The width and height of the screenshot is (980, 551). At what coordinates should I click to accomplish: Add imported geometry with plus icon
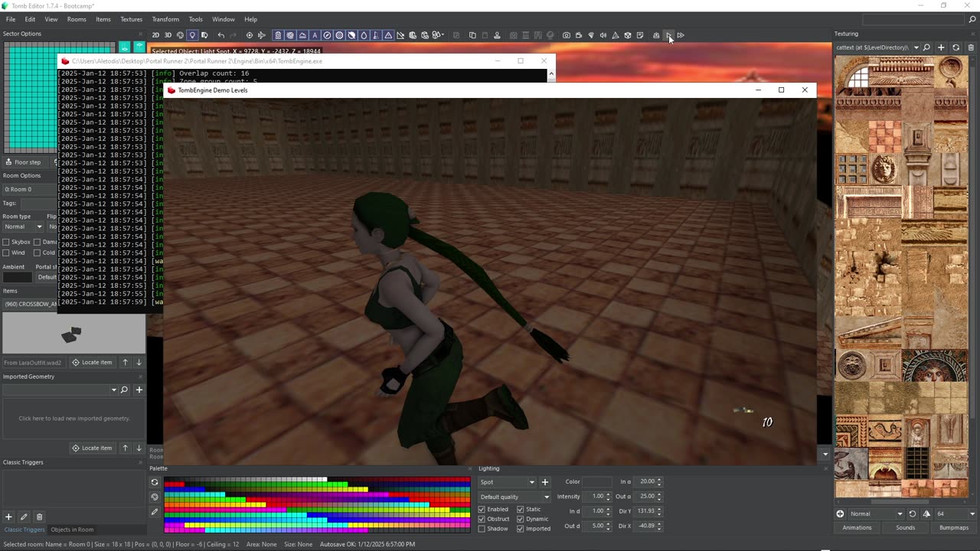coord(139,390)
